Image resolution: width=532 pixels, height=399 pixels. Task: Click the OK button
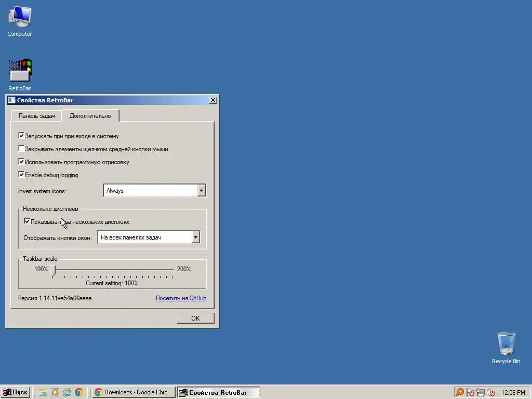[195, 318]
